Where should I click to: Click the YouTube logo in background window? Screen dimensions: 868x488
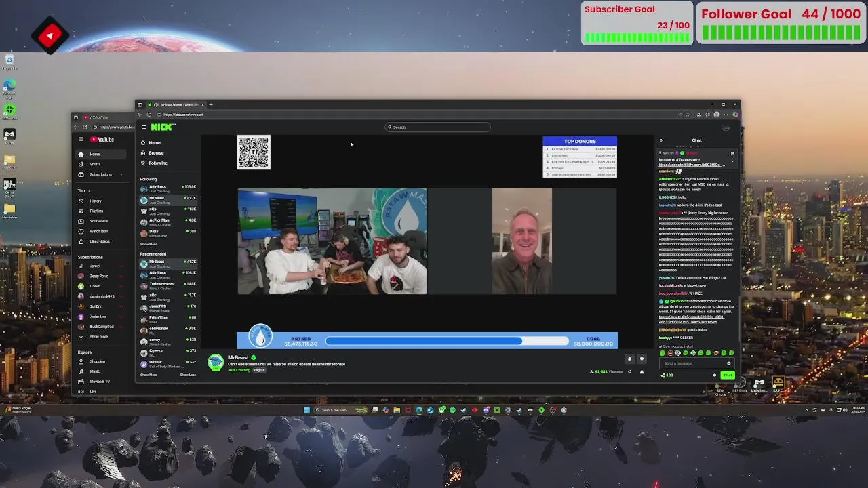tap(102, 139)
